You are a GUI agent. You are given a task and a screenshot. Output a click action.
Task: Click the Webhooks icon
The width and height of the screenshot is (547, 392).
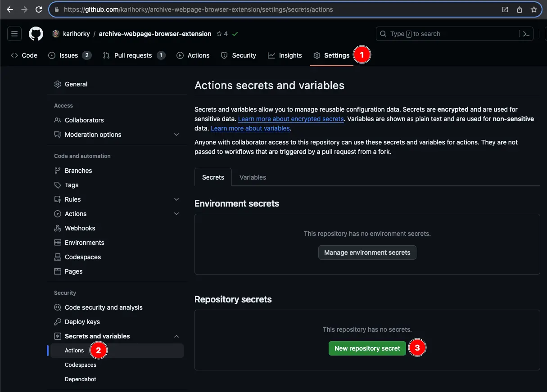[58, 228]
